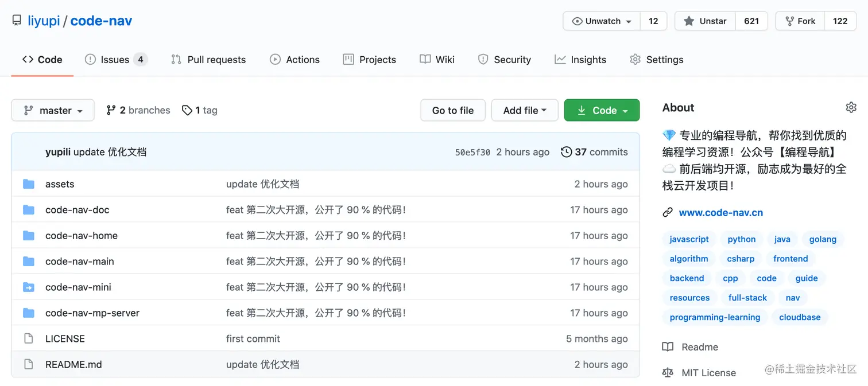The height and width of the screenshot is (386, 868).
Task: Switch to the Wiki tab
Action: click(437, 60)
